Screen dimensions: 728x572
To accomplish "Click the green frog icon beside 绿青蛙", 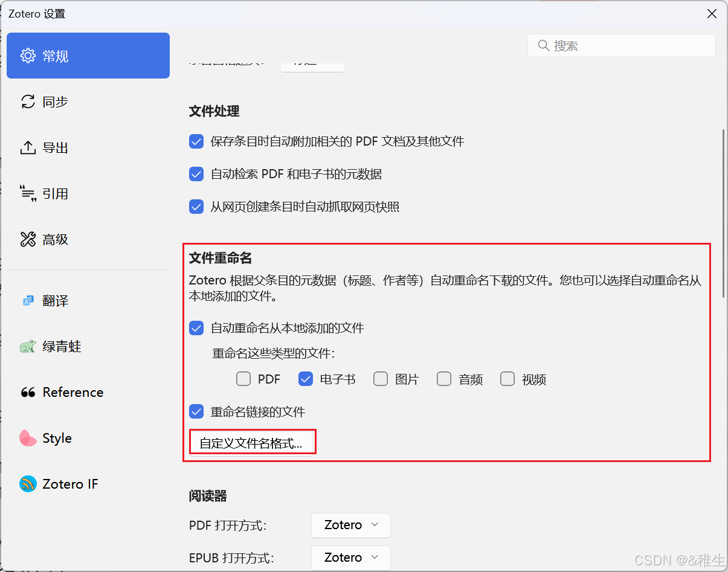I will pyautogui.click(x=28, y=347).
